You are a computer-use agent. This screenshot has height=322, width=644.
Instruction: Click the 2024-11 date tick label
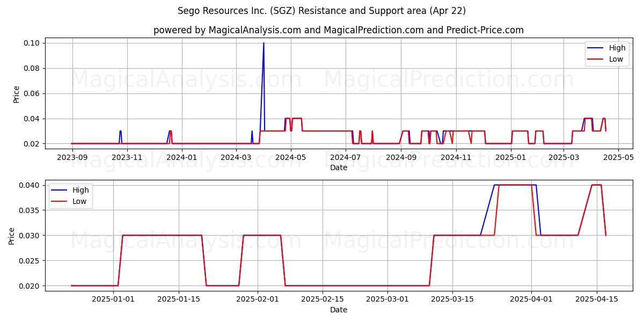pyautogui.click(x=456, y=158)
